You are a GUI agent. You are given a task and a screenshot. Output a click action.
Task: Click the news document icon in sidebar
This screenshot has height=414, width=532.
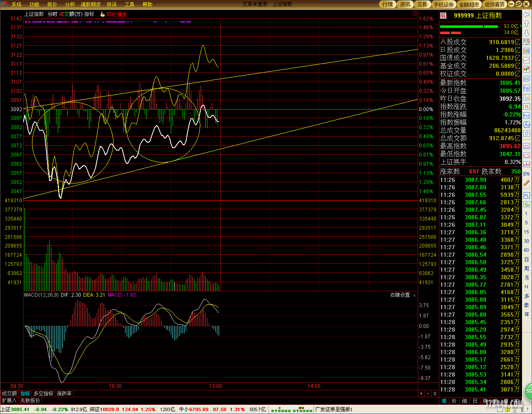point(526,79)
